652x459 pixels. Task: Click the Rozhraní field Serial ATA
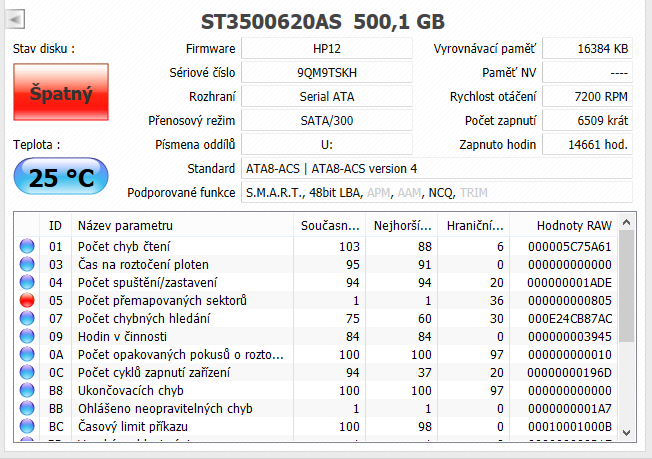327,96
